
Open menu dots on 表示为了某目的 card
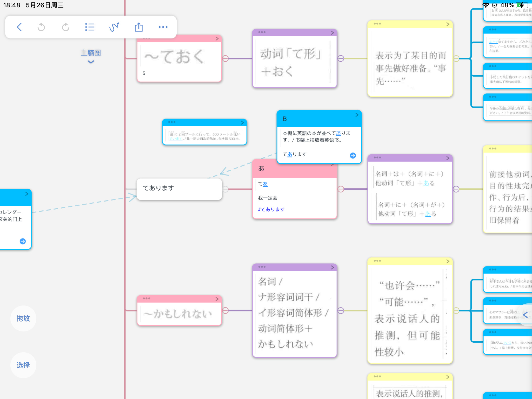pyautogui.click(x=377, y=24)
